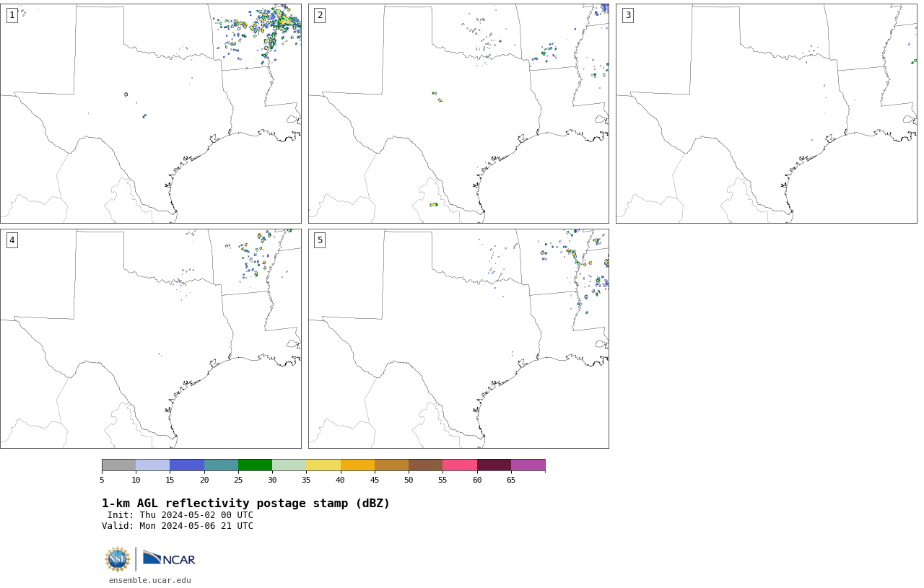Click the colorbar tick label '35'
The width and height of the screenshot is (924, 588).
306,480
